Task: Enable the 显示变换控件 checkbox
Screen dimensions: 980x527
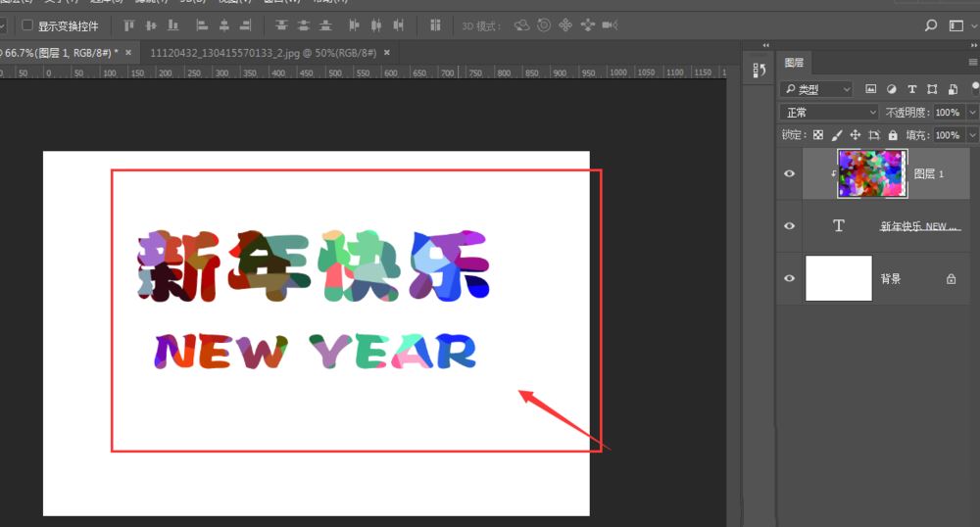Action: 27,25
